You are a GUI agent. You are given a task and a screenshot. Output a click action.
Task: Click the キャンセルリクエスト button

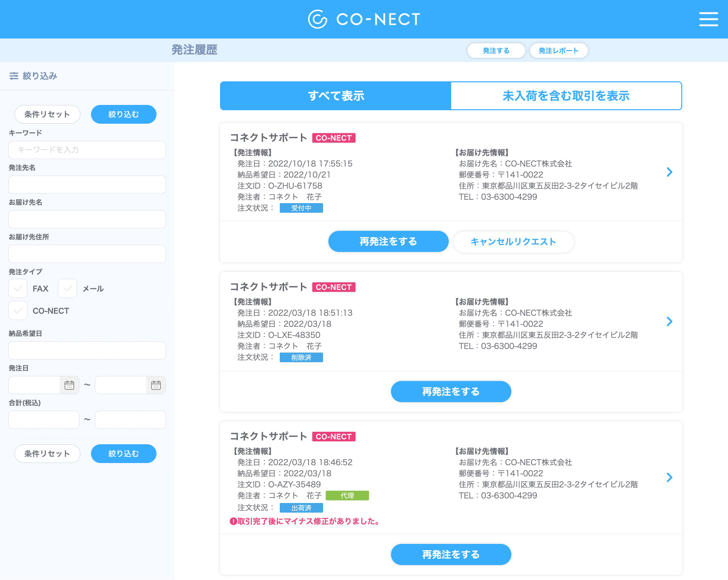pos(514,242)
